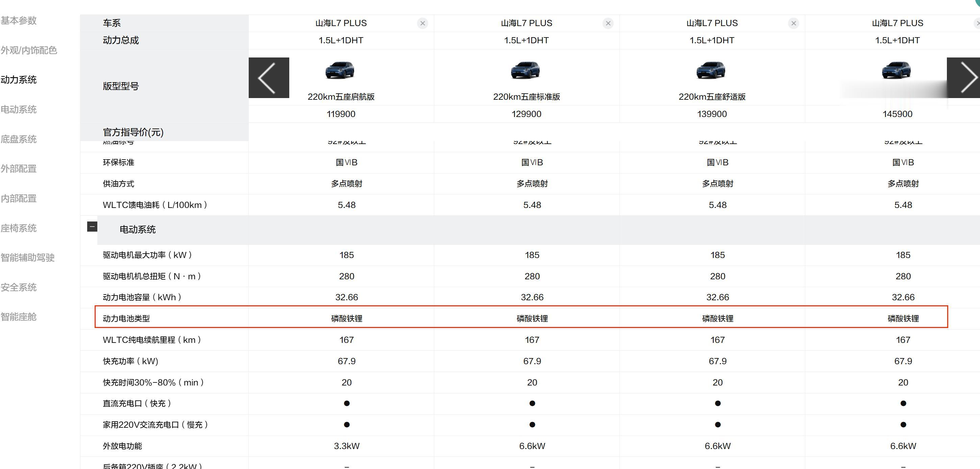Click the previous models left arrow
The height and width of the screenshot is (469, 980).
(x=269, y=78)
